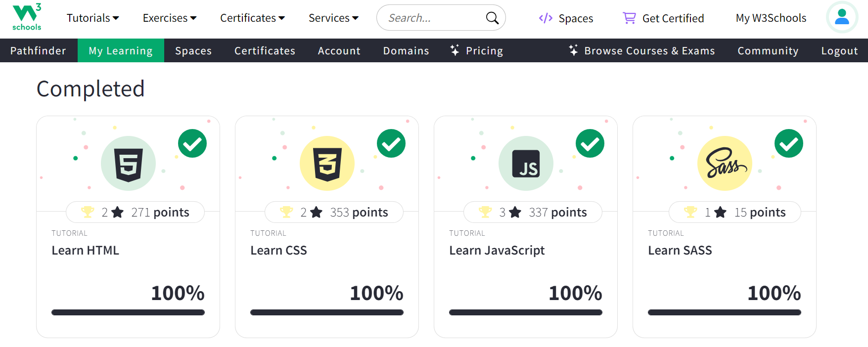Viewport: 868px width, 347px height.
Task: Click the Spaces code-bracket icon
Action: click(546, 18)
